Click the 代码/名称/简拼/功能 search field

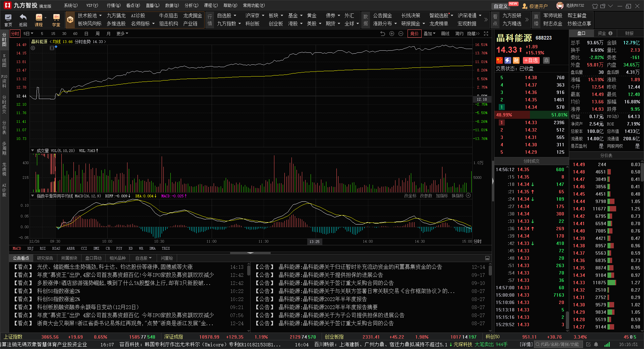pos(559,345)
